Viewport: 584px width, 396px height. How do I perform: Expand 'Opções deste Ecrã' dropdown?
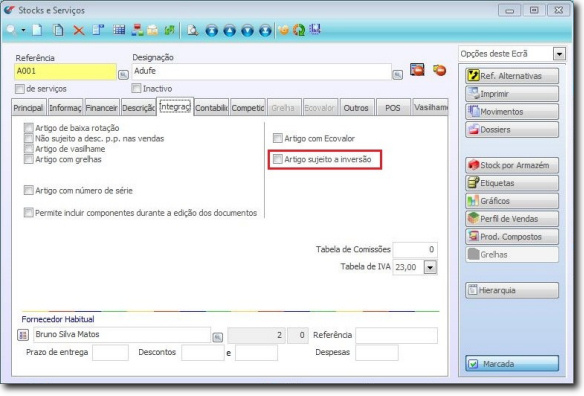point(559,54)
